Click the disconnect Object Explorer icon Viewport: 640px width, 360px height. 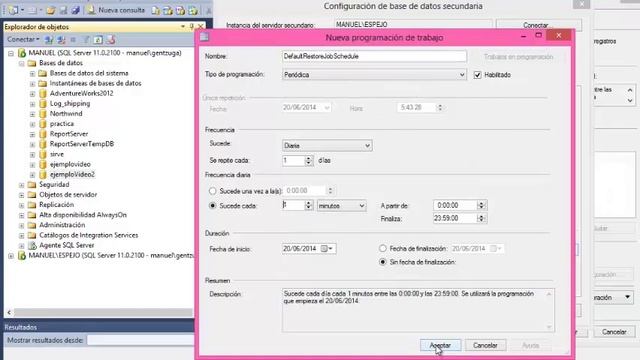pos(61,40)
